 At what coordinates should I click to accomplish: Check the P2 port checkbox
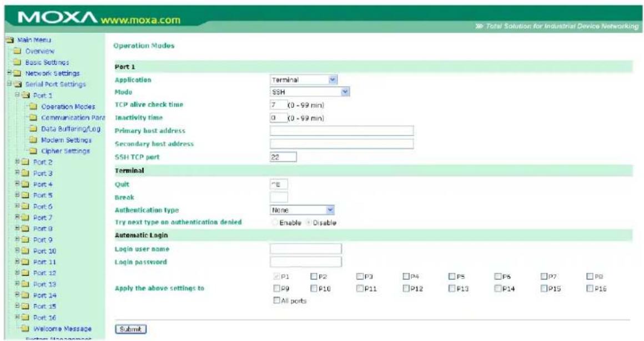[x=314, y=277]
